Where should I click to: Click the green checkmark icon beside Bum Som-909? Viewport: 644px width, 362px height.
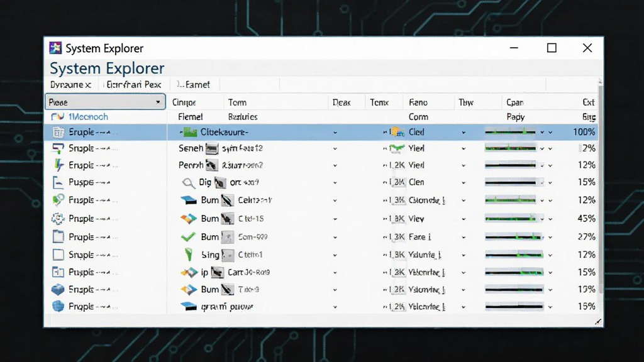(188, 237)
